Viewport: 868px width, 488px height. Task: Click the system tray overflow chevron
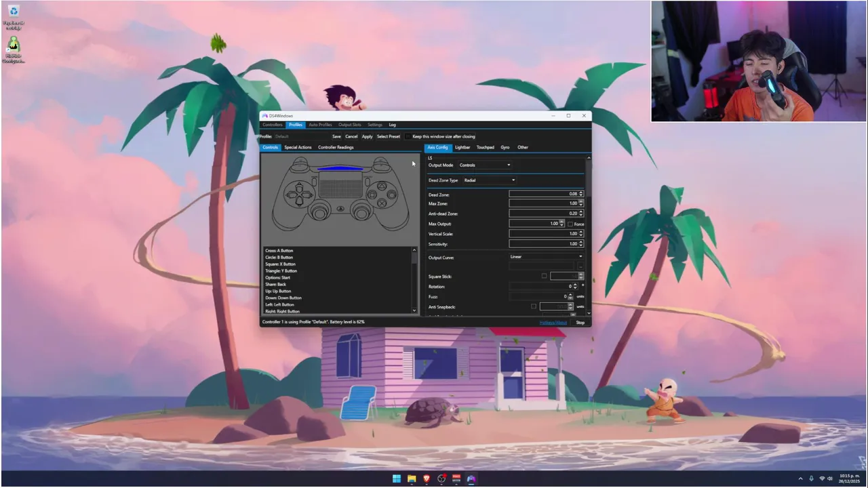click(x=800, y=479)
